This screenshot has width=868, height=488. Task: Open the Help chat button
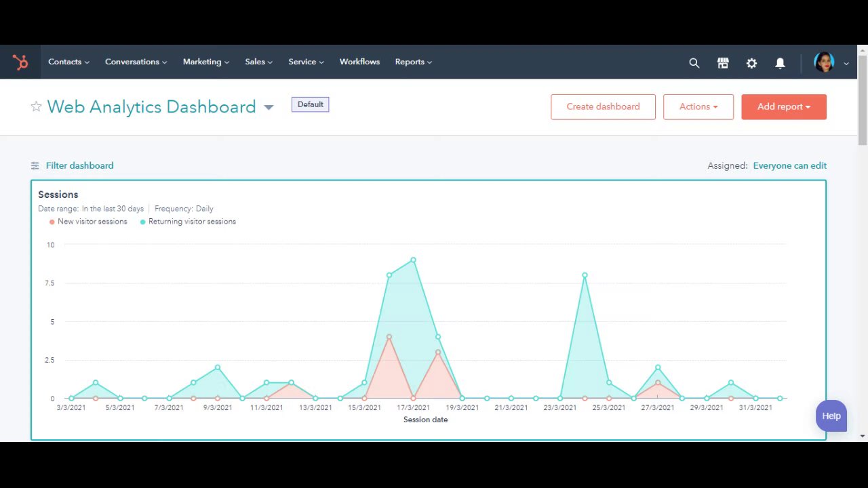pos(831,416)
